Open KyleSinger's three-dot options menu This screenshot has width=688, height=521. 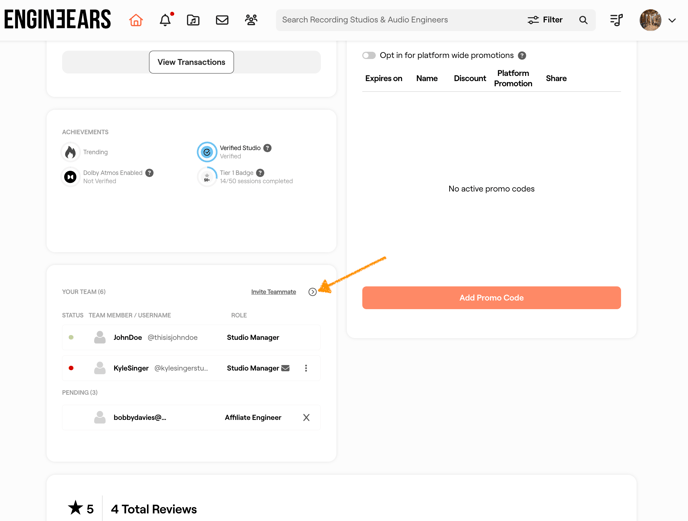coord(306,368)
